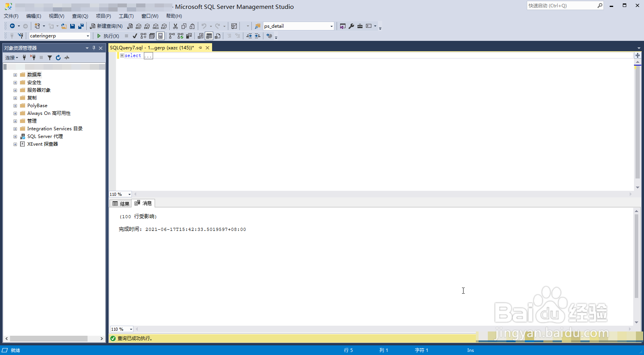Screen dimensions: 644x355
Task: Click the Properties wrench icon
Action: [351, 26]
